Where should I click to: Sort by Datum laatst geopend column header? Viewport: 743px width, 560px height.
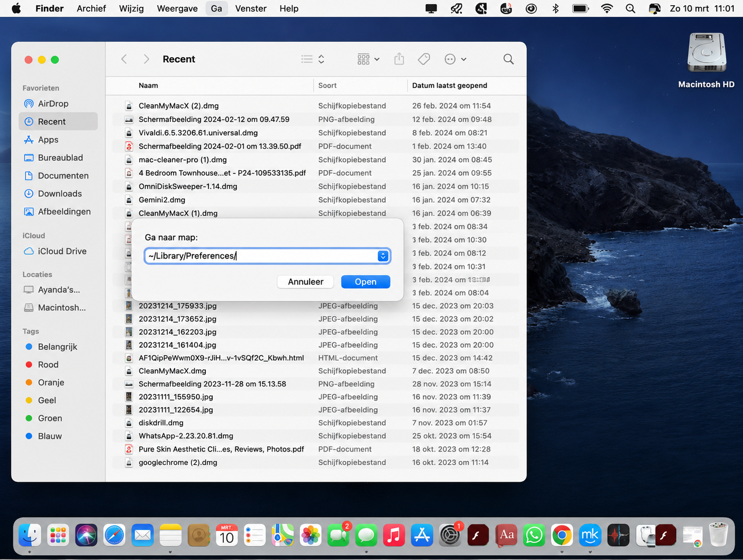click(x=450, y=85)
